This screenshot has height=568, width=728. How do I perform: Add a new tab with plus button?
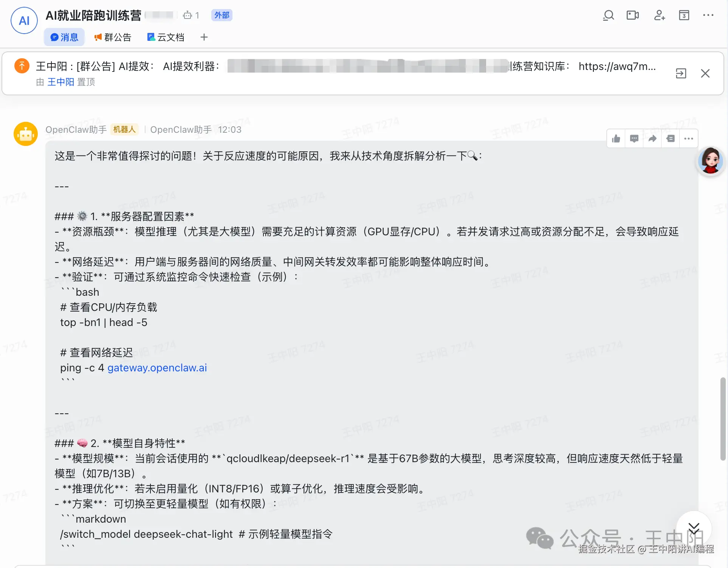[204, 37]
